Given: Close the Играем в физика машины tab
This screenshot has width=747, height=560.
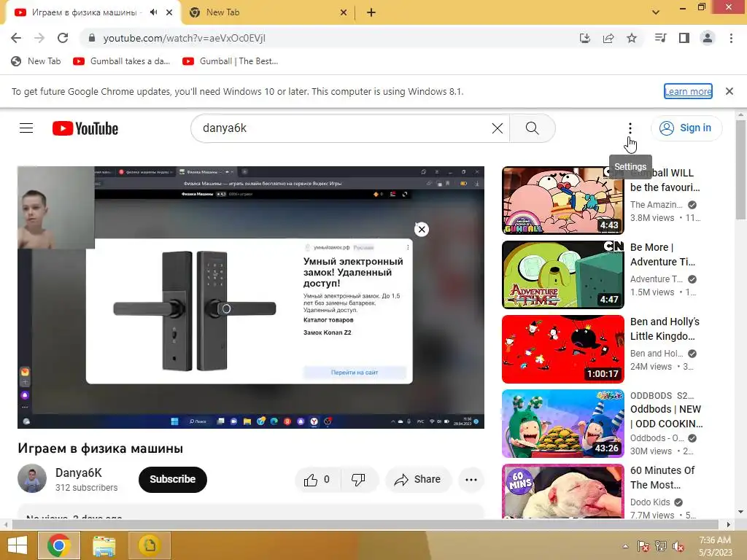Looking at the screenshot, I should tap(169, 12).
